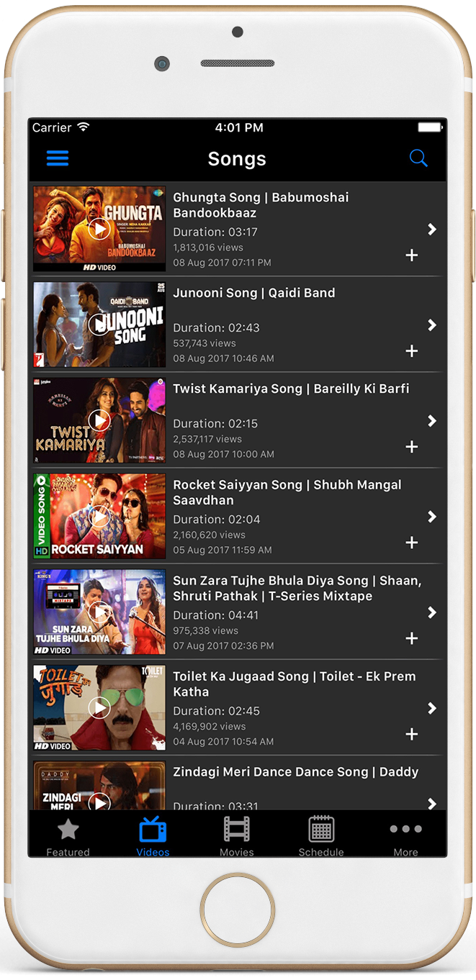This screenshot has width=476, height=980.
Task: Select the text 2,537,117 views
Action: [207, 439]
